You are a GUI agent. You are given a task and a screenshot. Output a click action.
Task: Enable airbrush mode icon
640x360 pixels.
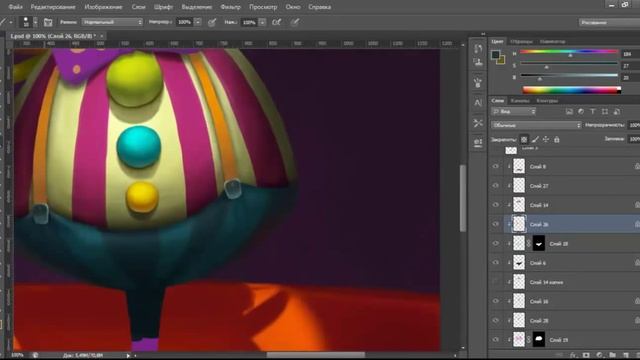click(x=277, y=22)
